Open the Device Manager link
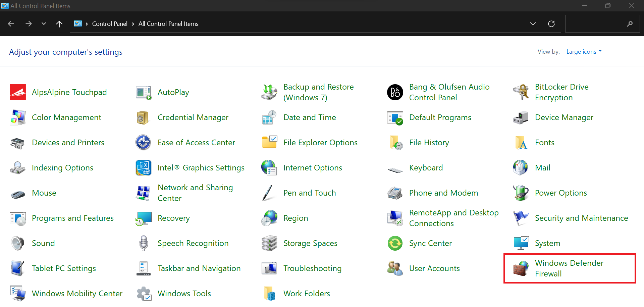Image resolution: width=644 pixels, height=307 pixels. 564,117
